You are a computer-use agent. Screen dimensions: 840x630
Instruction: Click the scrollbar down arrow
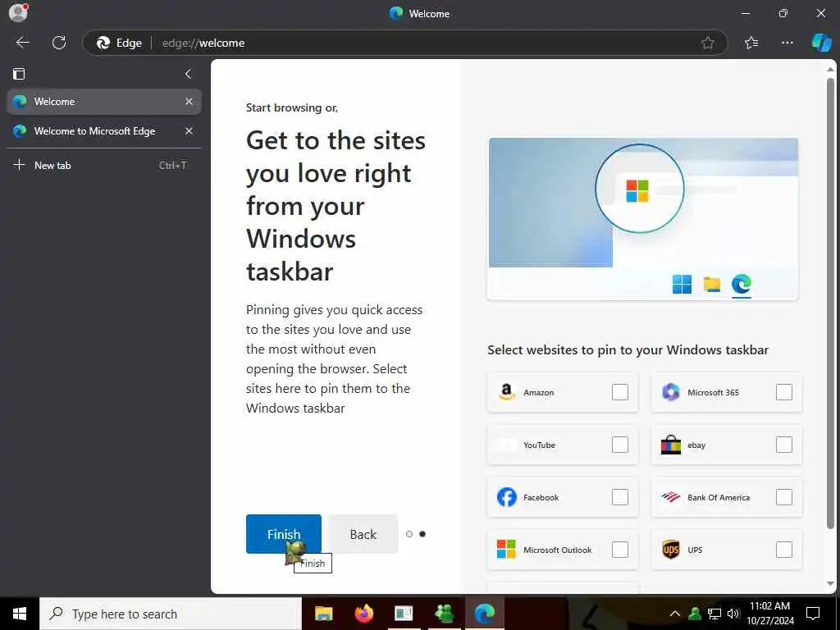point(830,584)
